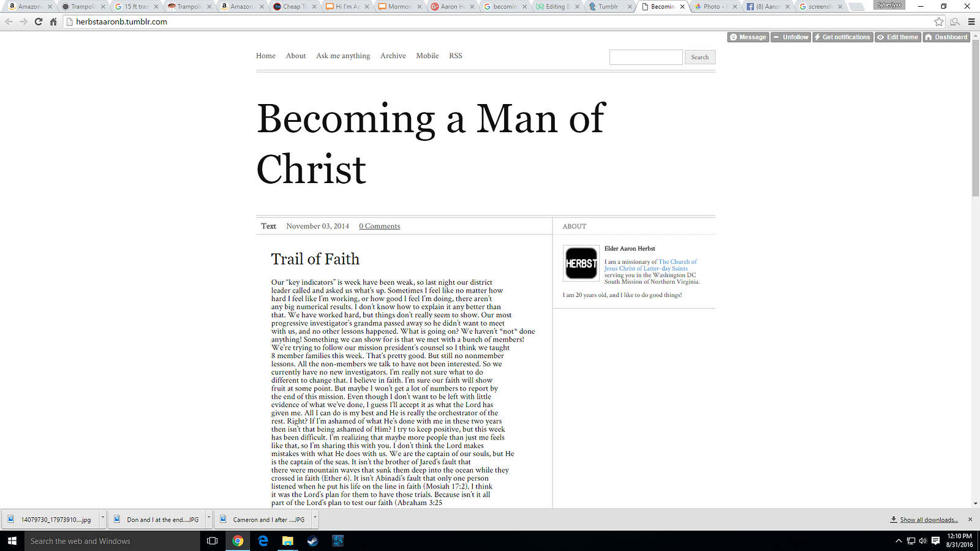Open a new browser tab
The height and width of the screenshot is (551, 980).
pos(857,7)
